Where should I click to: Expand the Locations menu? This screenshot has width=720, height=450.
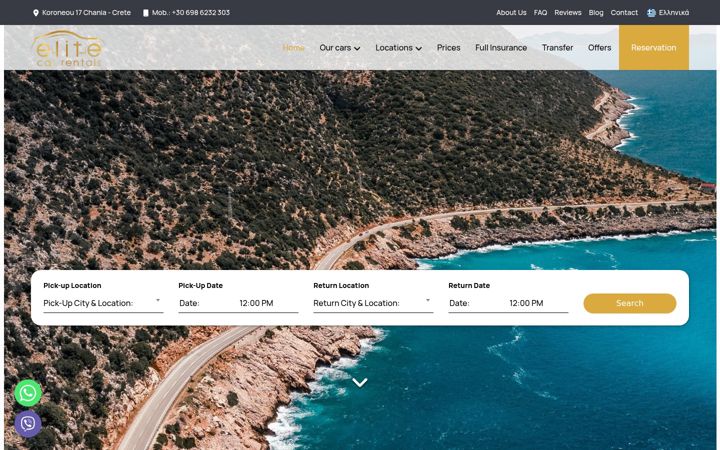point(398,48)
